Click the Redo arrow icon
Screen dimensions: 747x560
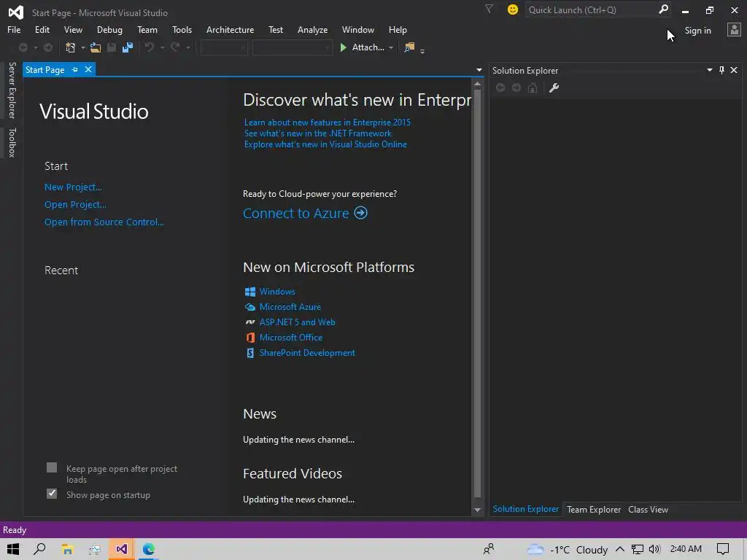click(x=175, y=47)
